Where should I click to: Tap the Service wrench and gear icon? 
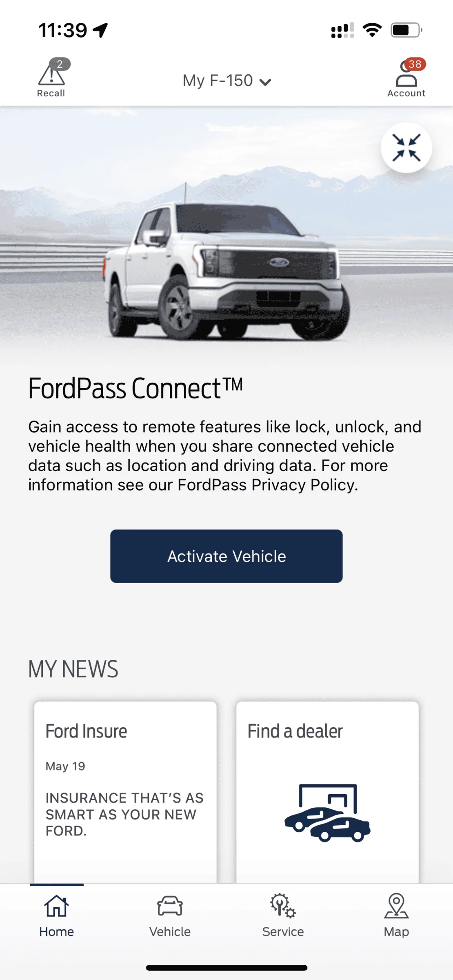(283, 906)
